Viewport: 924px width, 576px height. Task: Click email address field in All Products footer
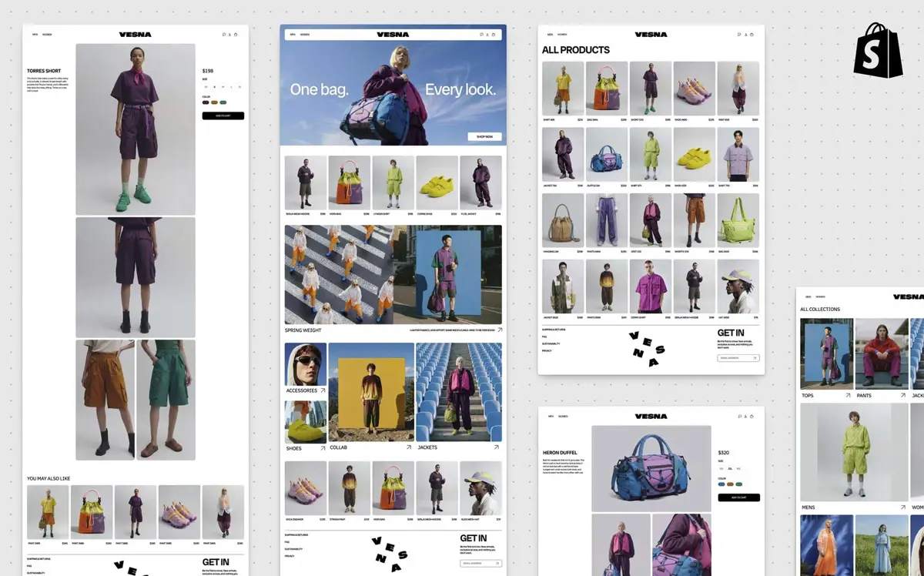pyautogui.click(x=738, y=358)
